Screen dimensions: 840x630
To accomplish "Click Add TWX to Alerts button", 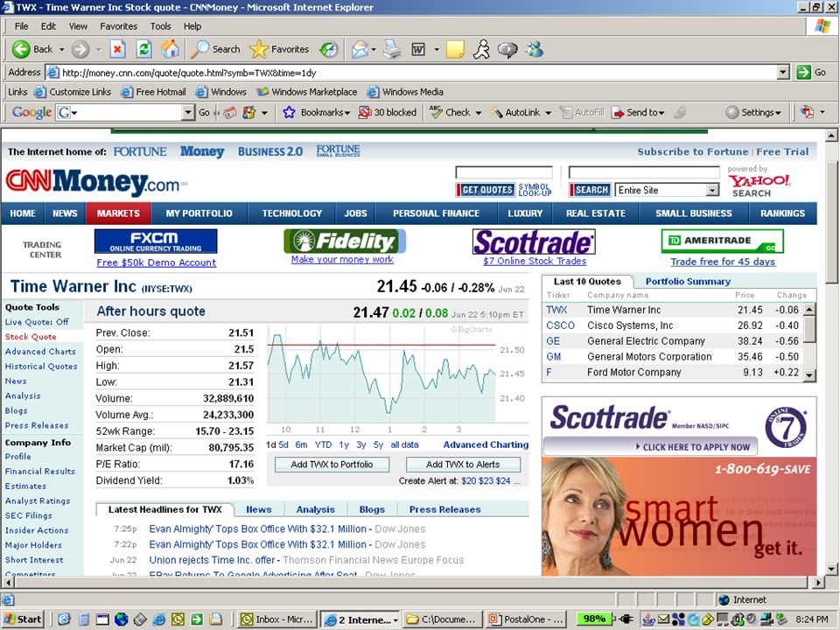I will coord(463,465).
